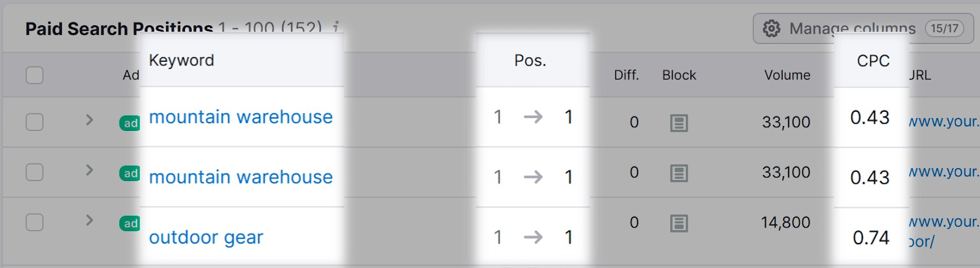Open the outdoor gear keyword link

click(206, 237)
